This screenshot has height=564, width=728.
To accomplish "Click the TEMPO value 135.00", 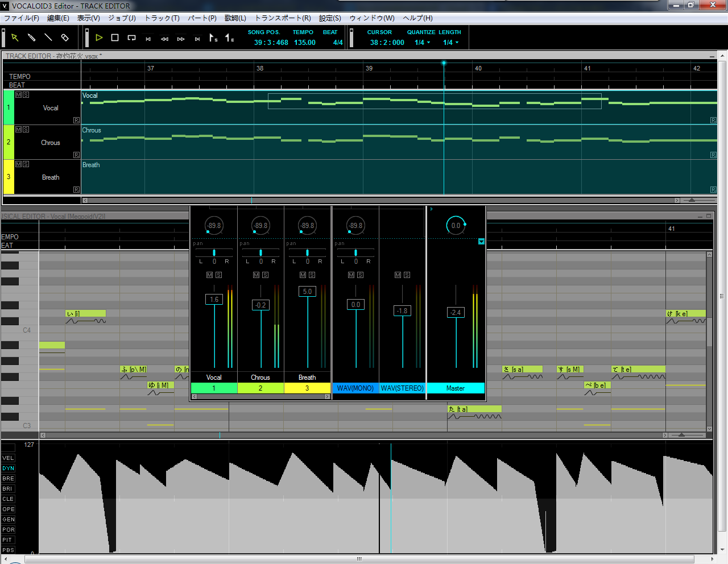I will pos(305,43).
